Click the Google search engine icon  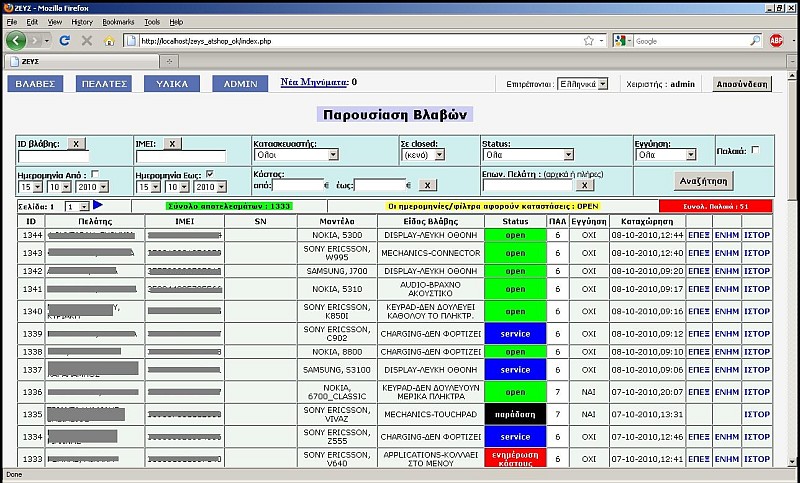coord(620,41)
